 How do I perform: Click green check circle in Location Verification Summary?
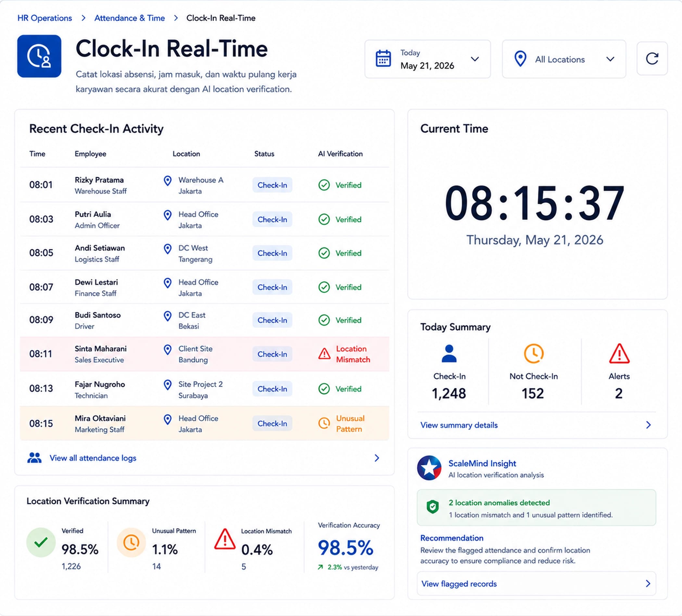[41, 543]
